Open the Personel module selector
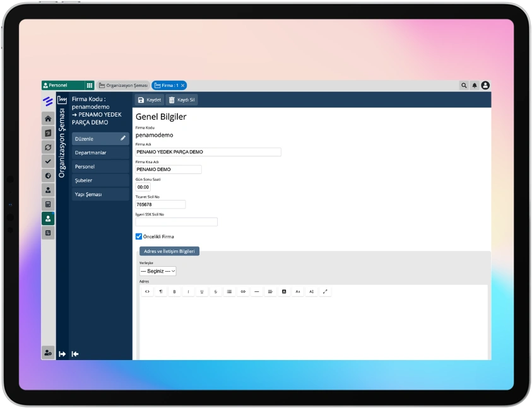The height and width of the screenshot is (408, 532). pyautogui.click(x=62, y=85)
